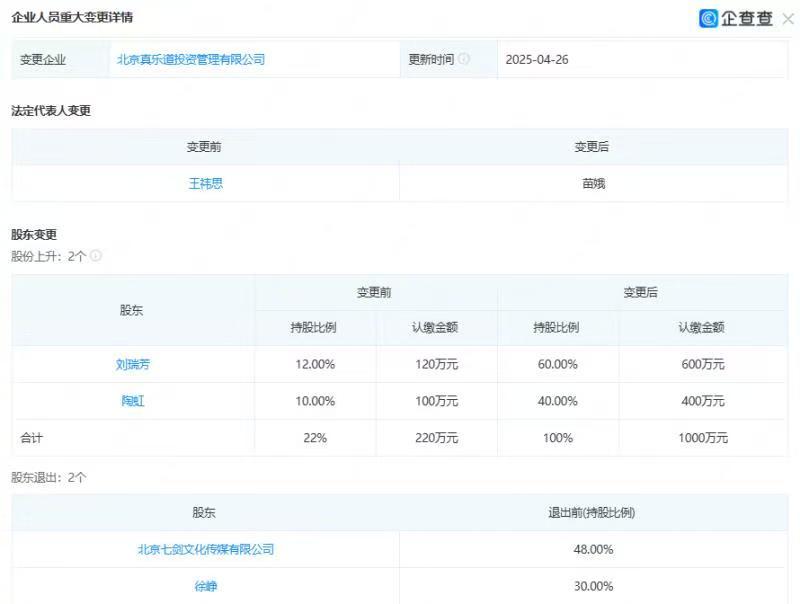
Task: Click the help icon next to 股份上升
Action: point(96,256)
